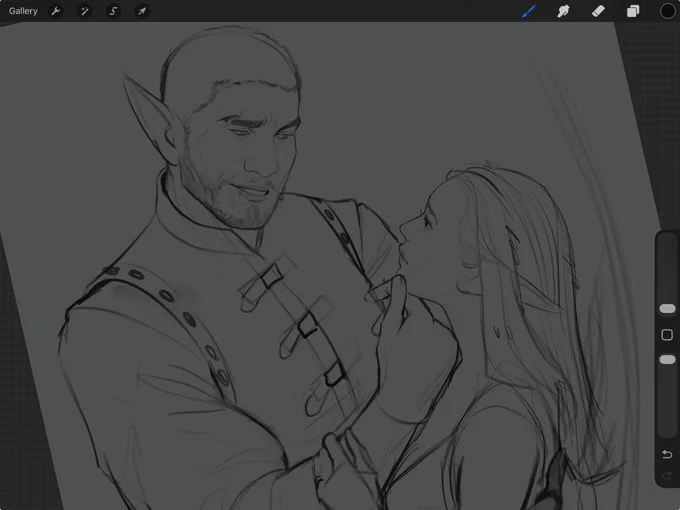The height and width of the screenshot is (510, 680).
Task: Open the Layers panel
Action: pyautogui.click(x=633, y=11)
